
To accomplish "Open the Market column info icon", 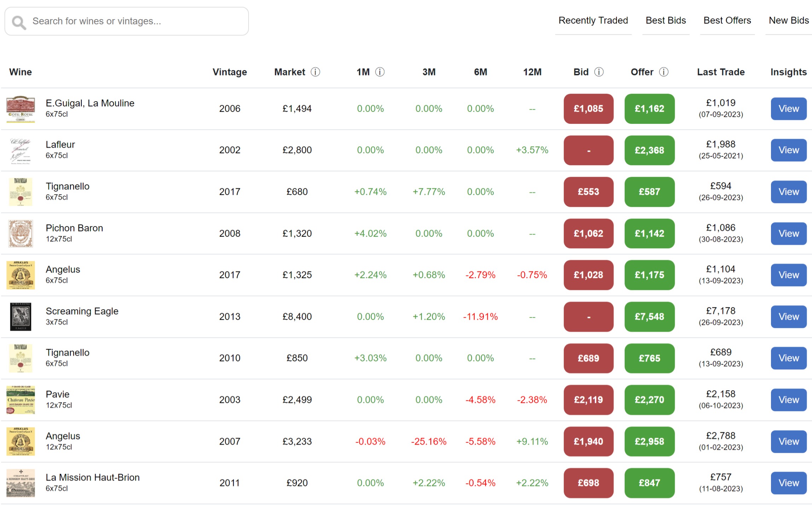I will (x=315, y=72).
